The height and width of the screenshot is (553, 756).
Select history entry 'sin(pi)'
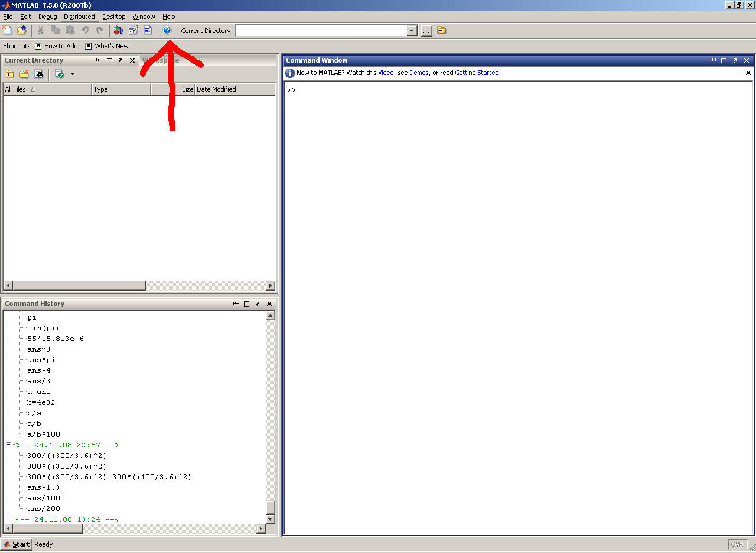pos(44,328)
